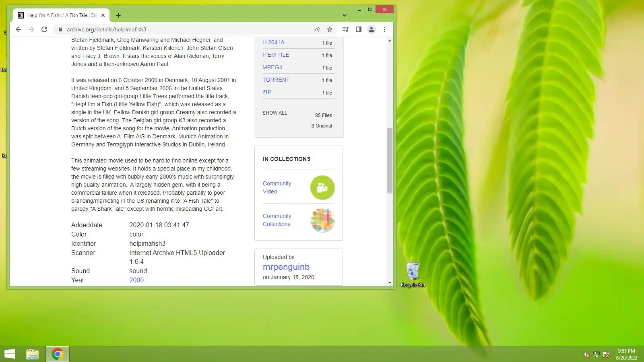Viewport: 644px width, 362px height.
Task: Click page scrollbar down arrow
Action: coord(390,283)
